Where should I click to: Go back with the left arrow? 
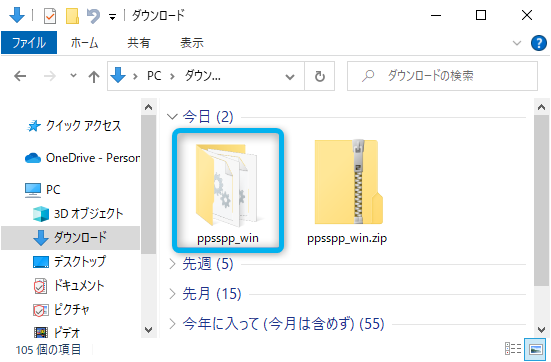point(20,76)
